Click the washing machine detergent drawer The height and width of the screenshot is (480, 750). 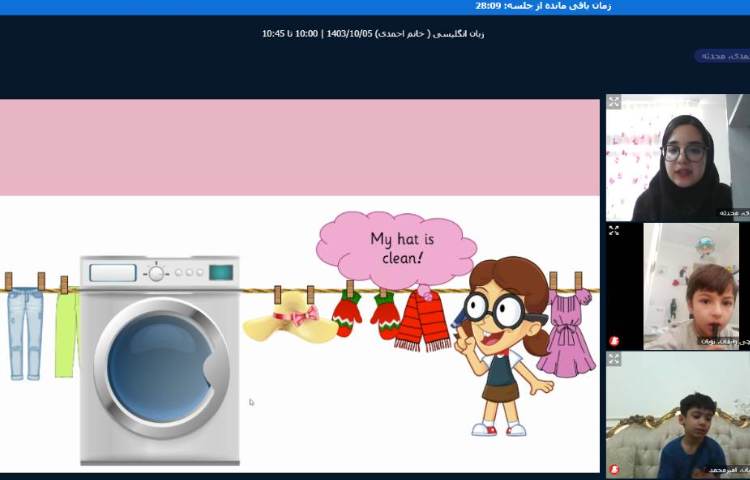[113, 273]
